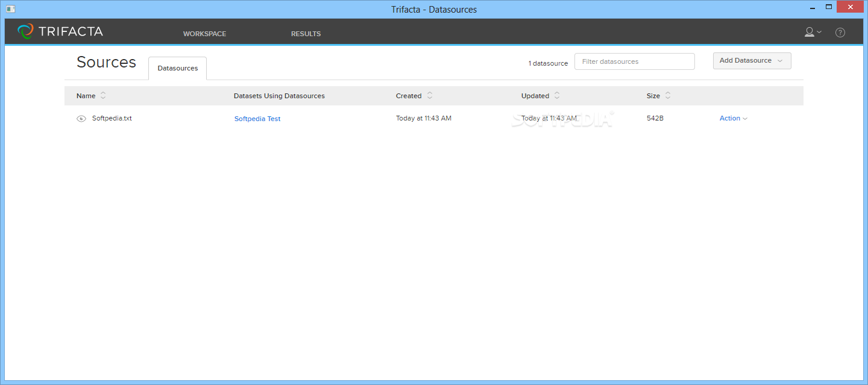Image resolution: width=868 pixels, height=385 pixels.
Task: Click the 1 datasource count label
Action: 549,63
